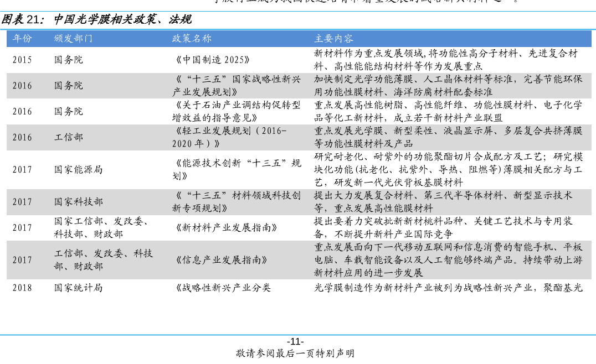Click content starting '提出大力发展复合材料'
Viewport: 596px width, 364px height.
pos(443,201)
